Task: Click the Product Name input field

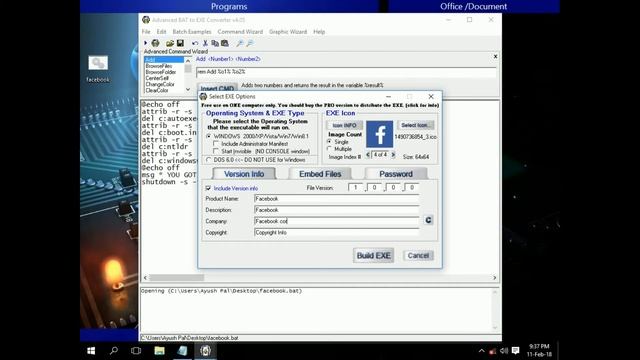Action: click(x=337, y=199)
